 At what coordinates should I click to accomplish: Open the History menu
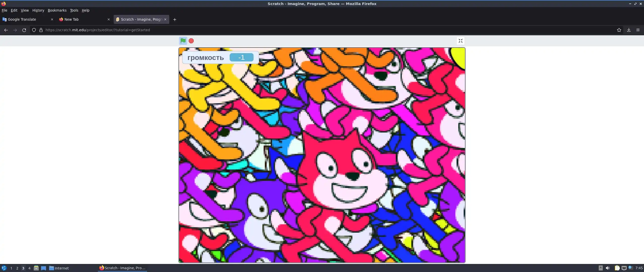point(38,10)
